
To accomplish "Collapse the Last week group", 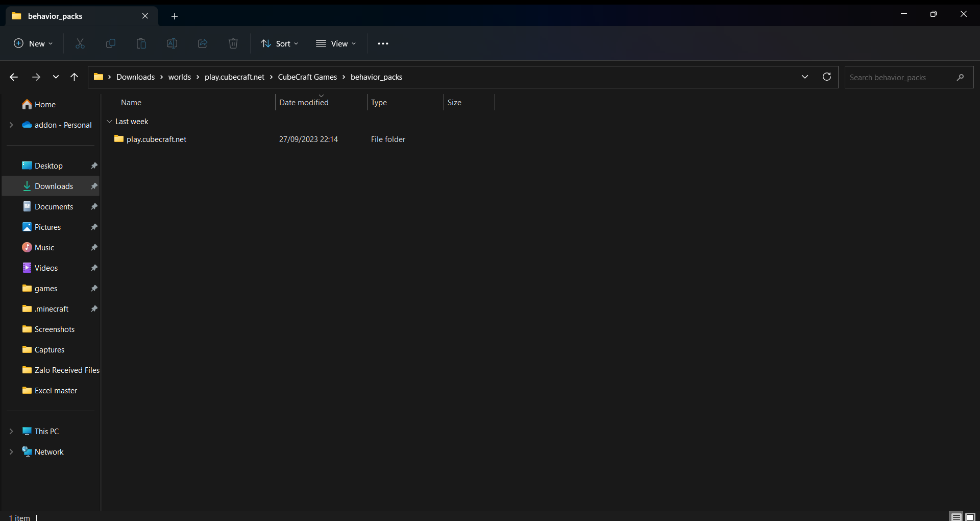I will pyautogui.click(x=110, y=122).
